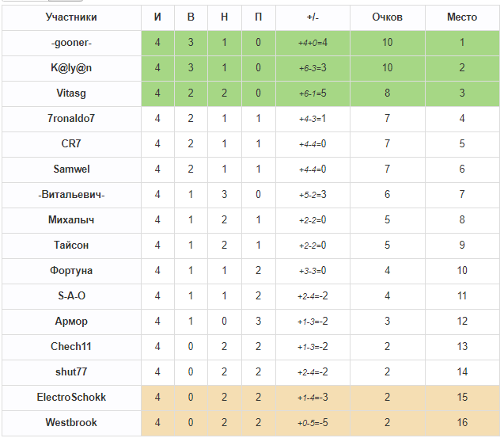
Task: Click -Витальевич- participant name
Action: (71, 194)
